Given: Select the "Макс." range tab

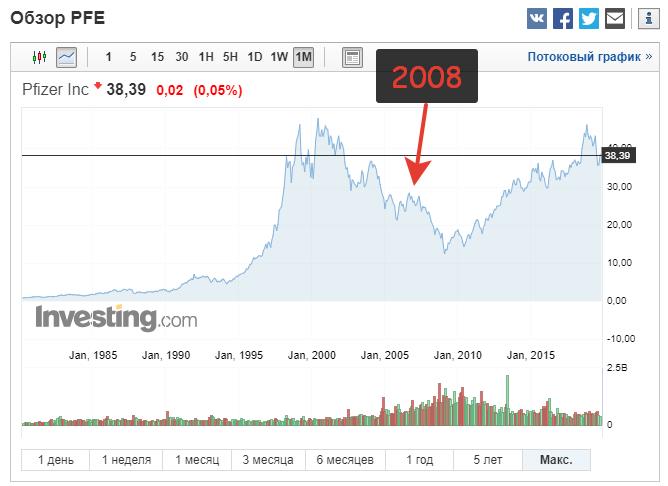Looking at the screenshot, I should coord(556,460).
